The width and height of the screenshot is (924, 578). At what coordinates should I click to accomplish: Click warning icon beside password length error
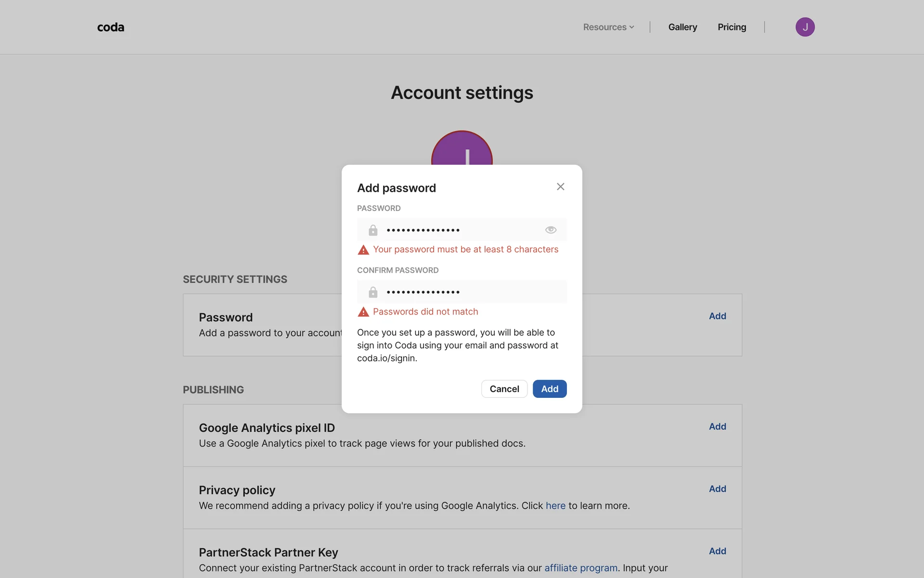(363, 250)
